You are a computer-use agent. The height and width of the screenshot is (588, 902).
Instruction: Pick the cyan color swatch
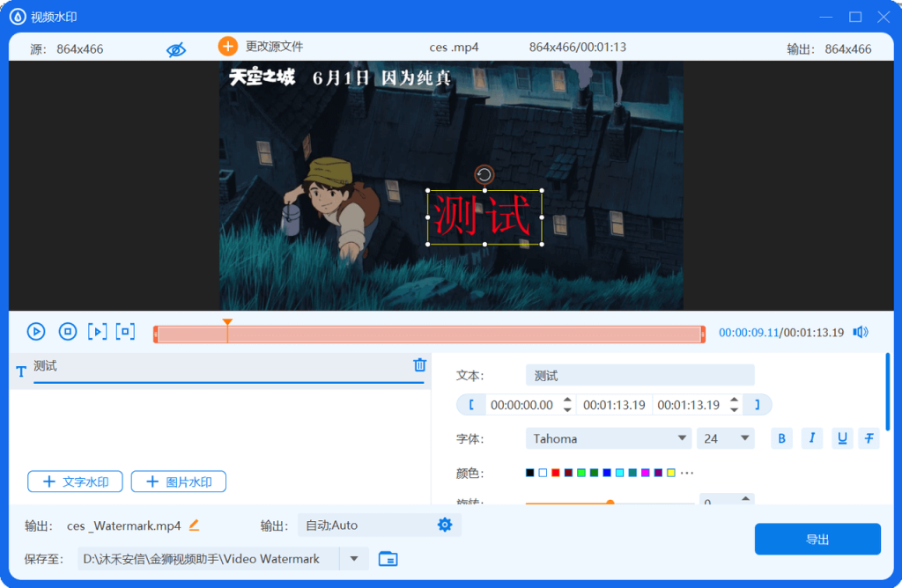(619, 473)
